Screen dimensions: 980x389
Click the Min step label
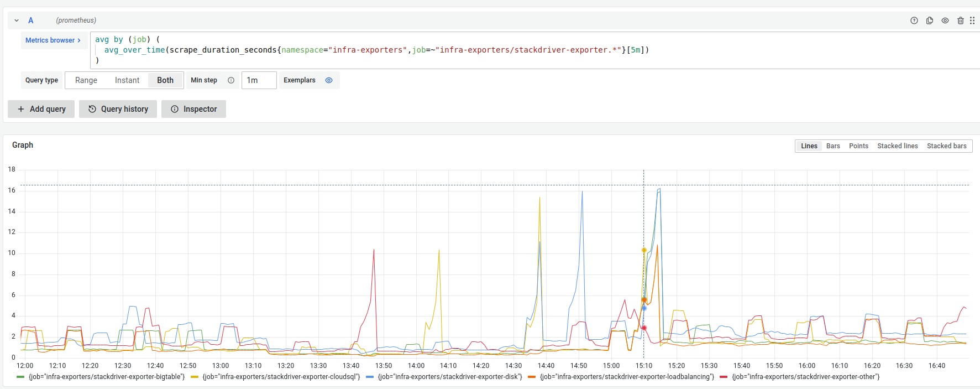click(x=204, y=80)
